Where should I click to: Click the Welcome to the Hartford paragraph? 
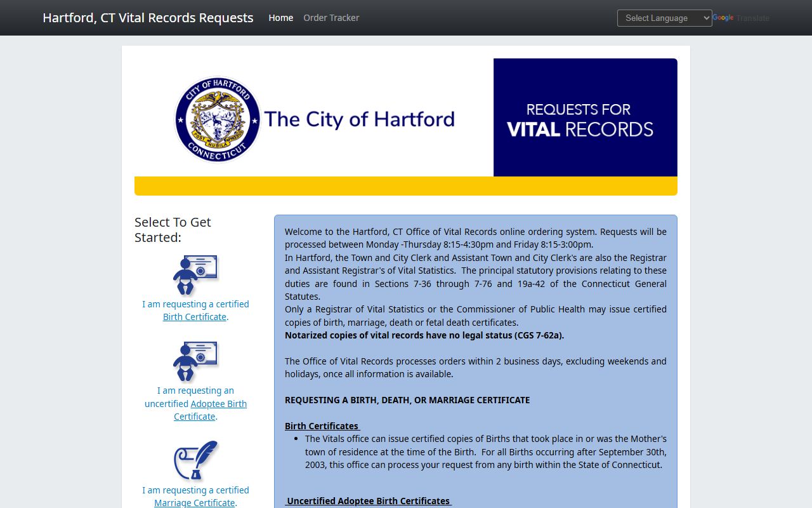click(x=476, y=238)
